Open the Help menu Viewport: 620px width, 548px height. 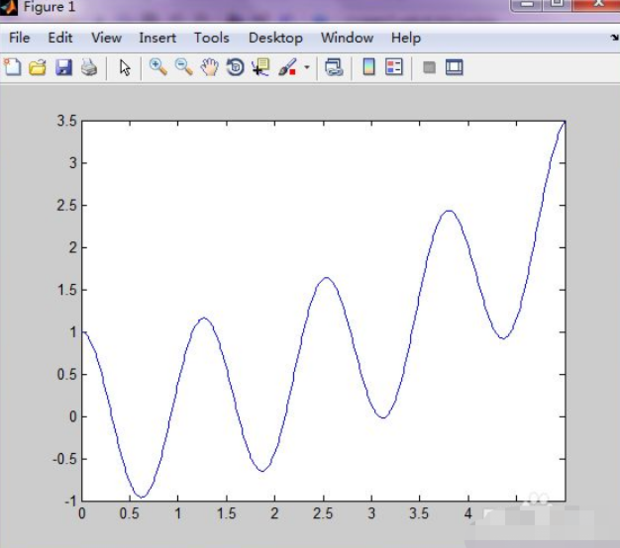(406, 38)
